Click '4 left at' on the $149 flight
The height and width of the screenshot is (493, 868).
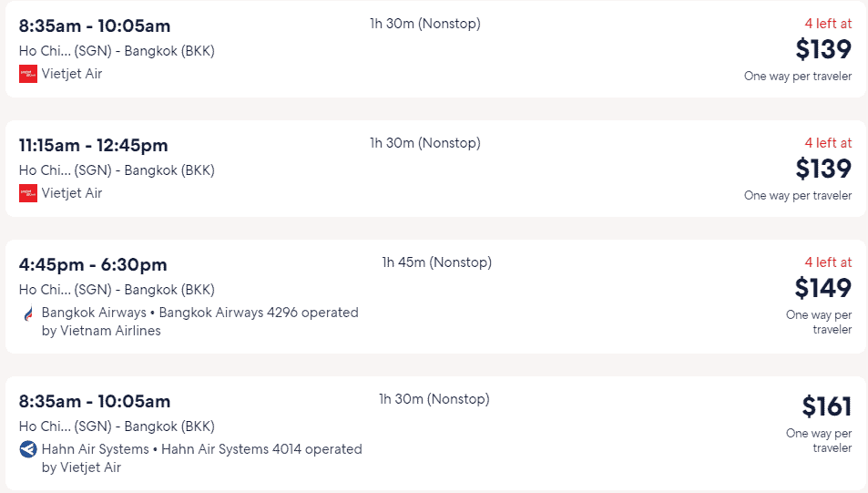pos(828,262)
